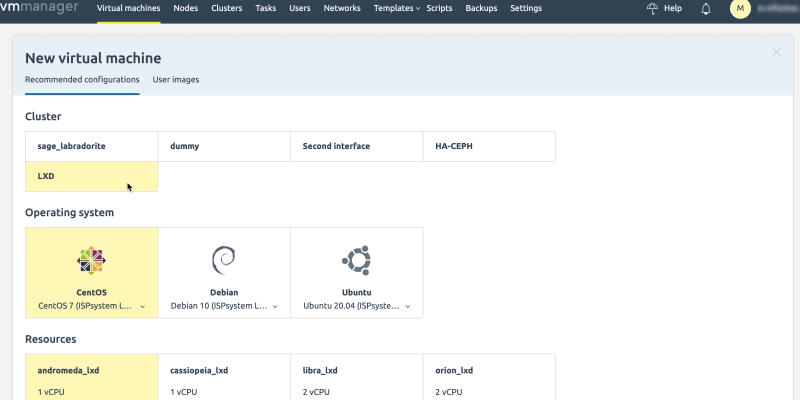This screenshot has height=400, width=800.
Task: Click the Ubuntu logo icon
Action: pos(357,261)
